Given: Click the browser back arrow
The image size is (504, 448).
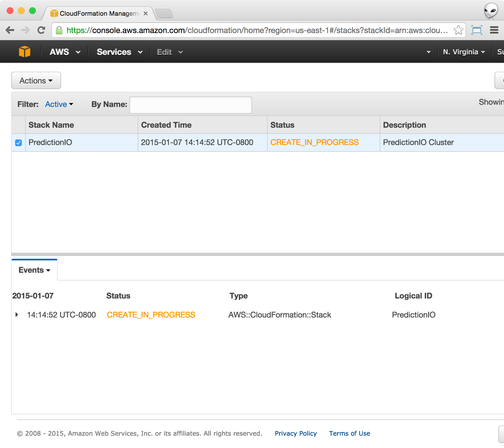Looking at the screenshot, I should click(10, 30).
